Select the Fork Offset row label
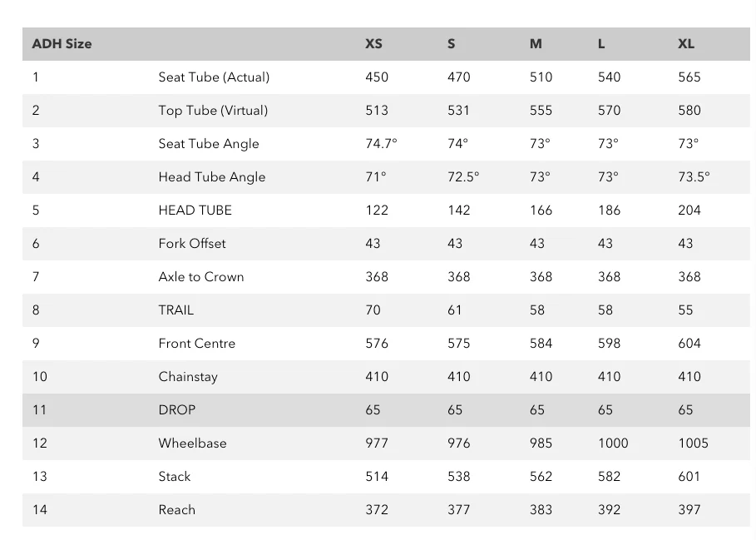Viewport: 756px width, 540px height. tap(192, 243)
